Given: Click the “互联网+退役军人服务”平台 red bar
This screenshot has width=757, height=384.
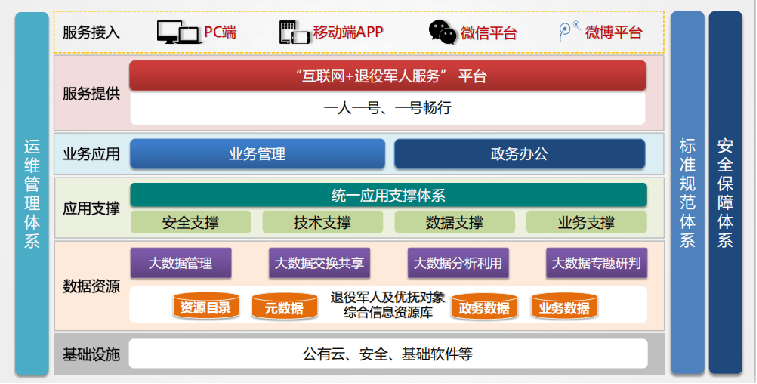Looking at the screenshot, I should point(388,75).
